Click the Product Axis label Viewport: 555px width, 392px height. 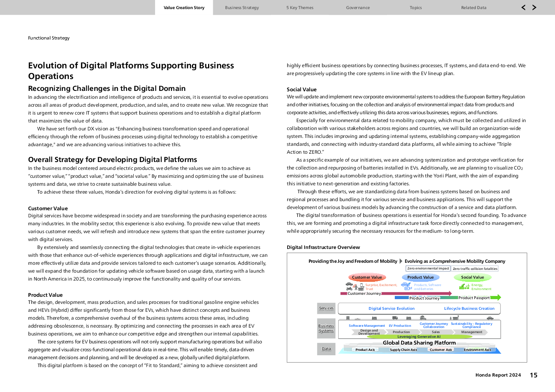365,350
